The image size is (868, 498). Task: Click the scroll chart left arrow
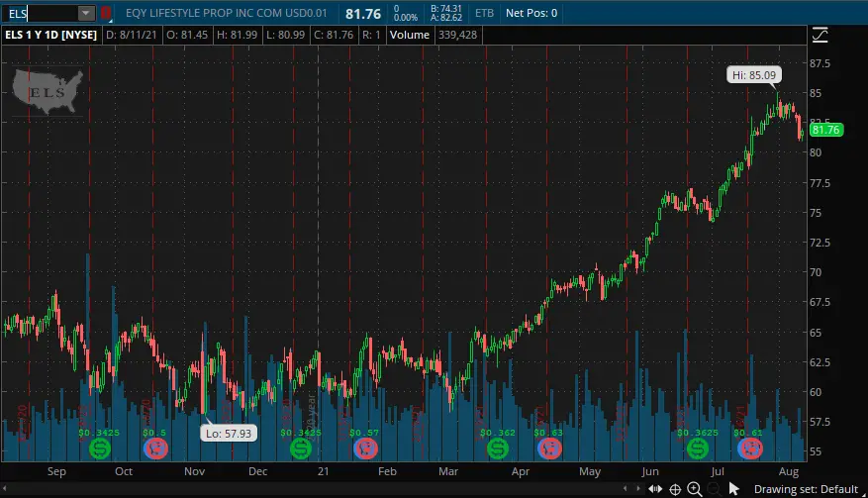tap(626, 488)
